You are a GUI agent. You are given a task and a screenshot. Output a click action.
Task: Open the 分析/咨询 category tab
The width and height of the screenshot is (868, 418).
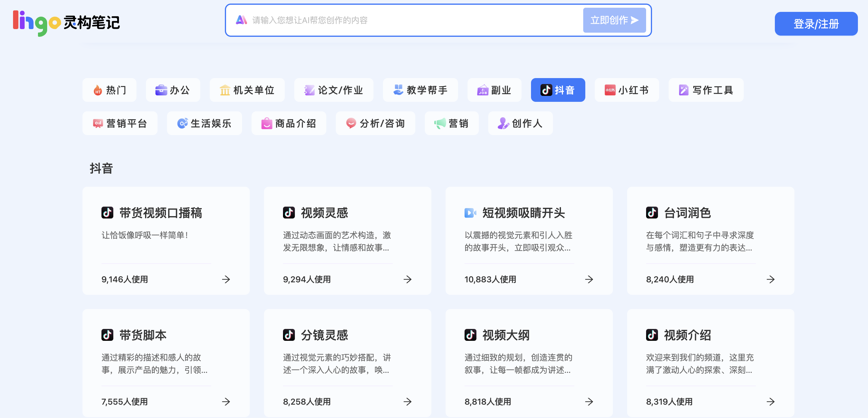point(375,123)
